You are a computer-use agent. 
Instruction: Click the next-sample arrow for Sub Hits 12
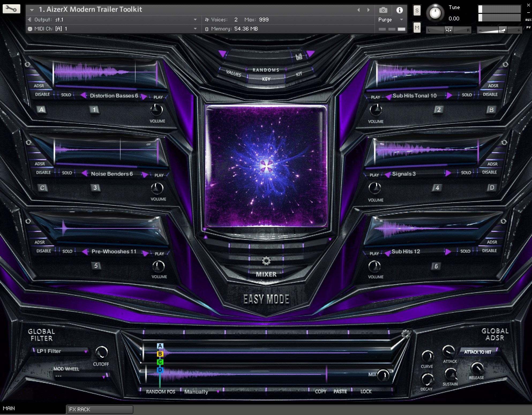448,252
